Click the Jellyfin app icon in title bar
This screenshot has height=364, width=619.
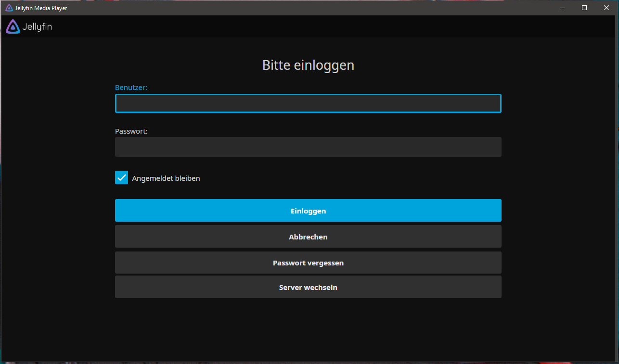click(x=9, y=8)
